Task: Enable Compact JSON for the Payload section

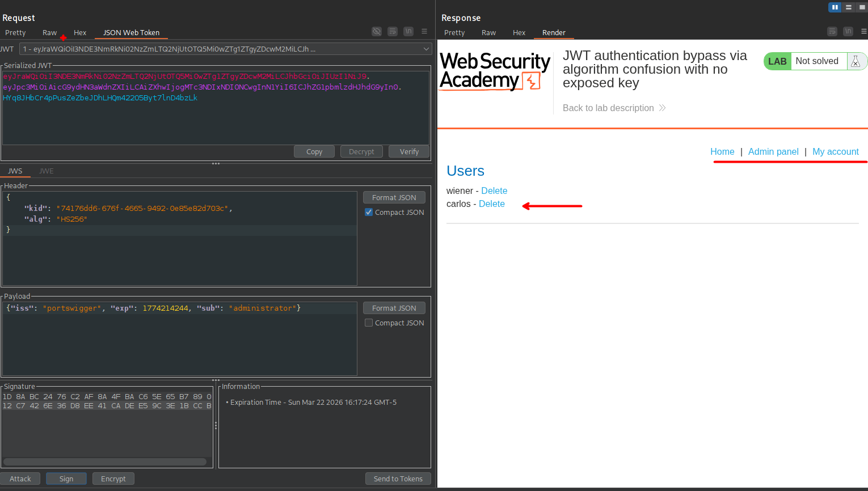Action: pos(369,323)
